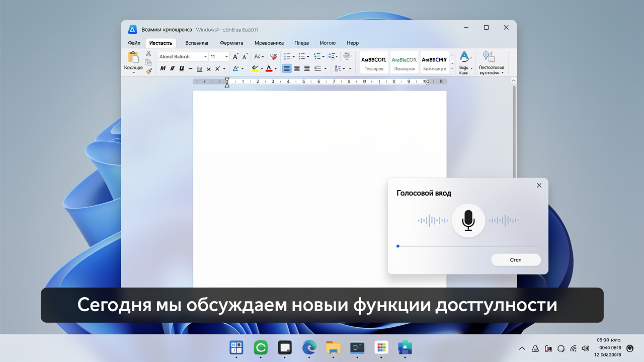This screenshot has width=644, height=362.
Task: Click the microphone in voice input panel
Action: tap(468, 220)
